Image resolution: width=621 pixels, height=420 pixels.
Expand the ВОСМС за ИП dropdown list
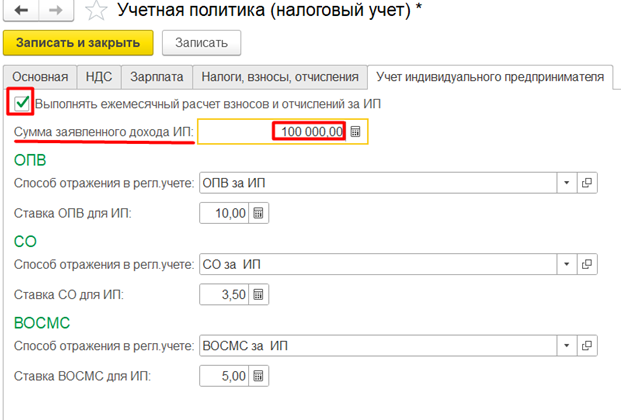tap(566, 345)
